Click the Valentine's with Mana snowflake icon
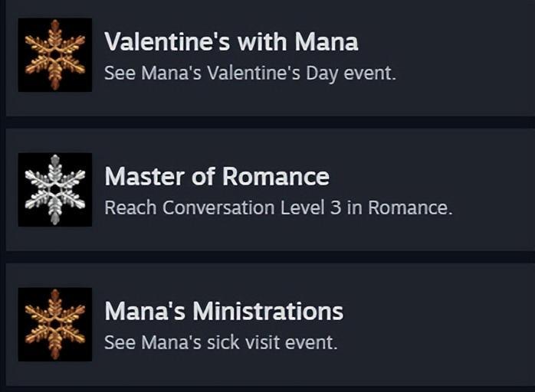 (x=54, y=54)
